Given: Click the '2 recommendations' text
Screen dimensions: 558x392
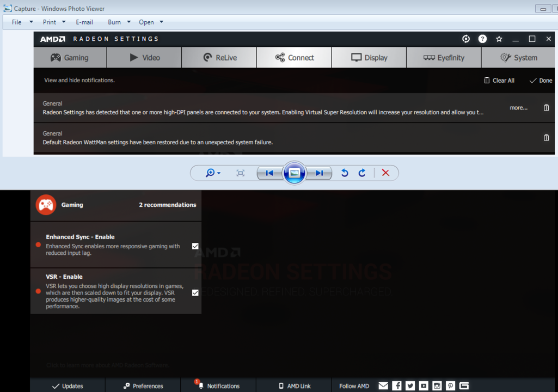Looking at the screenshot, I should [x=168, y=205].
